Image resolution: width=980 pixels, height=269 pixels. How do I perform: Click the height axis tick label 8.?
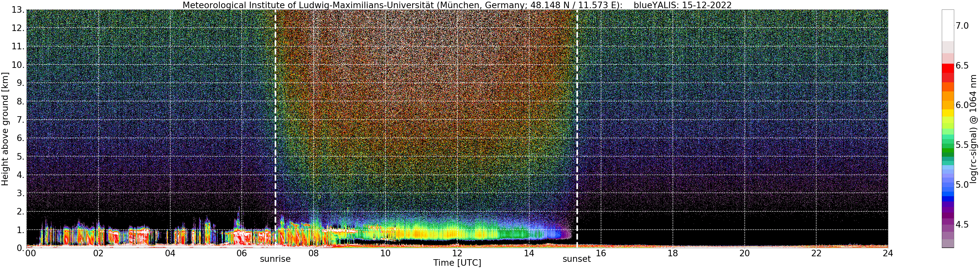(x=21, y=102)
